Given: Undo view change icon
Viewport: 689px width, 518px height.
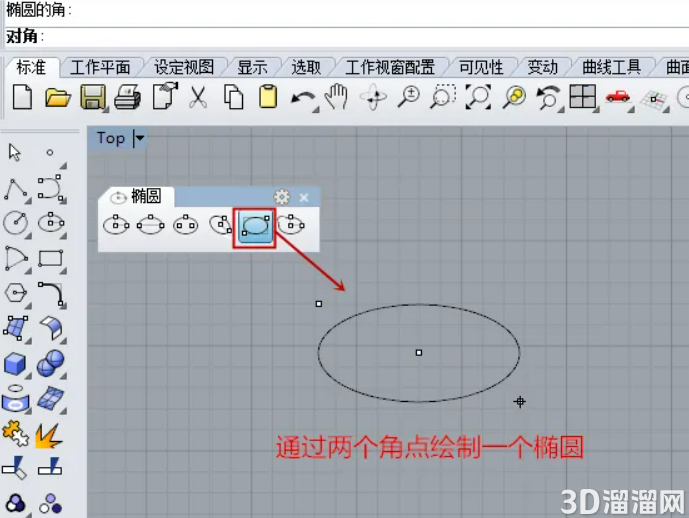Looking at the screenshot, I should pos(548,97).
